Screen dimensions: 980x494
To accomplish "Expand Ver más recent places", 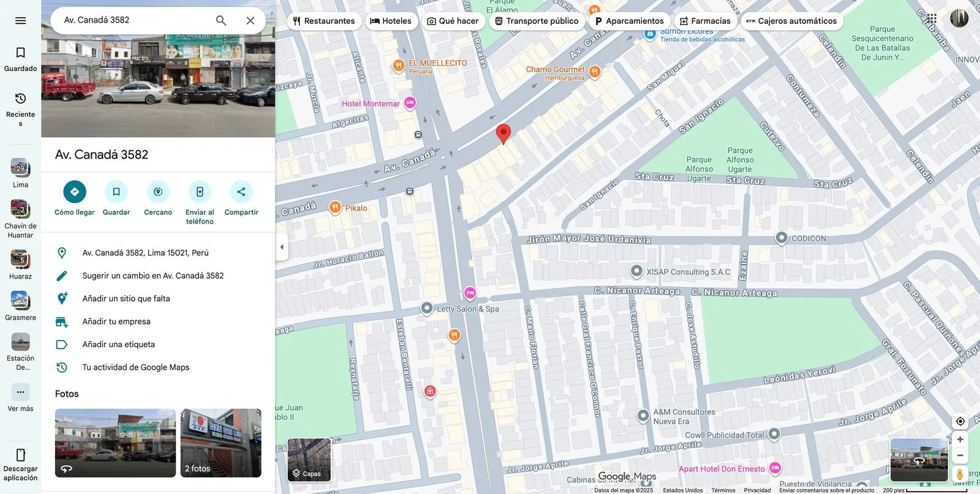I will tap(20, 392).
